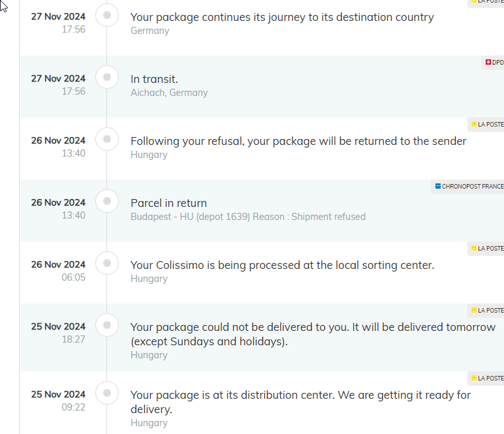The height and width of the screenshot is (434, 504).
Task: Click the blue Chronopost flag icon
Action: [438, 186]
